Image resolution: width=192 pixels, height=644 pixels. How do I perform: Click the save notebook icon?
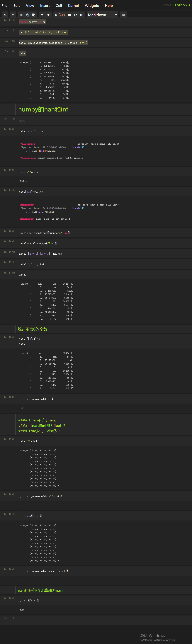5,15
